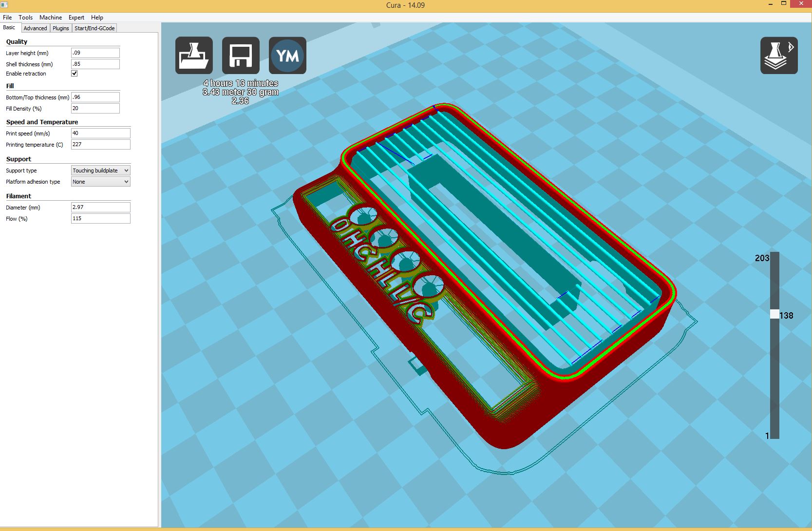Click the layer slider track near top 203
The width and height of the screenshot is (812, 531).
[x=774, y=258]
